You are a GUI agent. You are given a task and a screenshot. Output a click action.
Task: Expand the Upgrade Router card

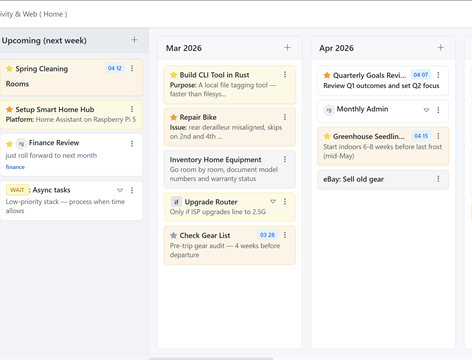[x=273, y=201]
